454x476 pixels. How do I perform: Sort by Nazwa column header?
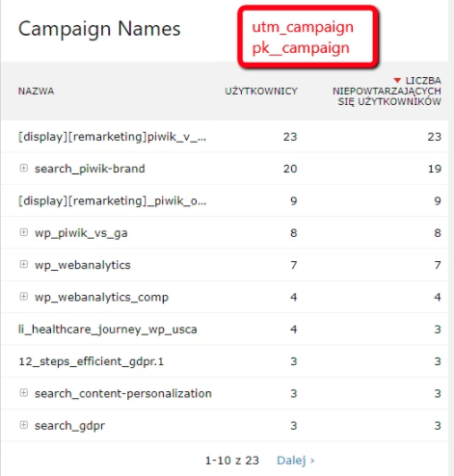point(36,92)
